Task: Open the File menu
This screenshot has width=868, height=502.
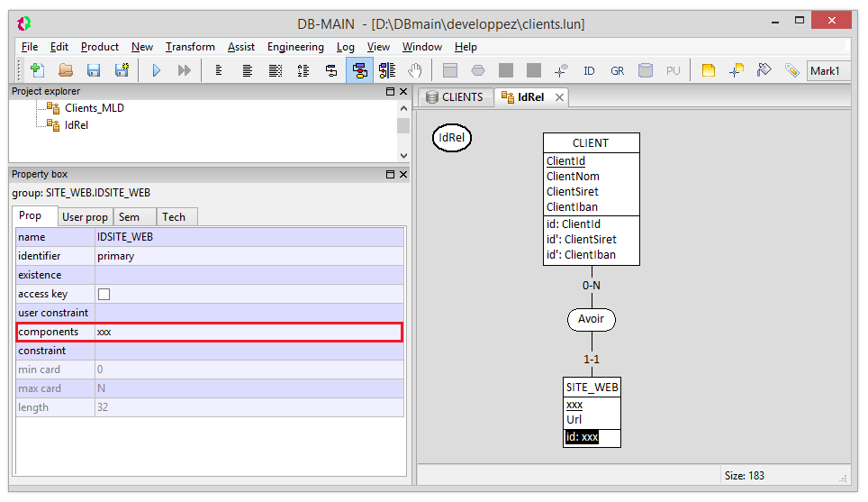Action: pos(30,47)
